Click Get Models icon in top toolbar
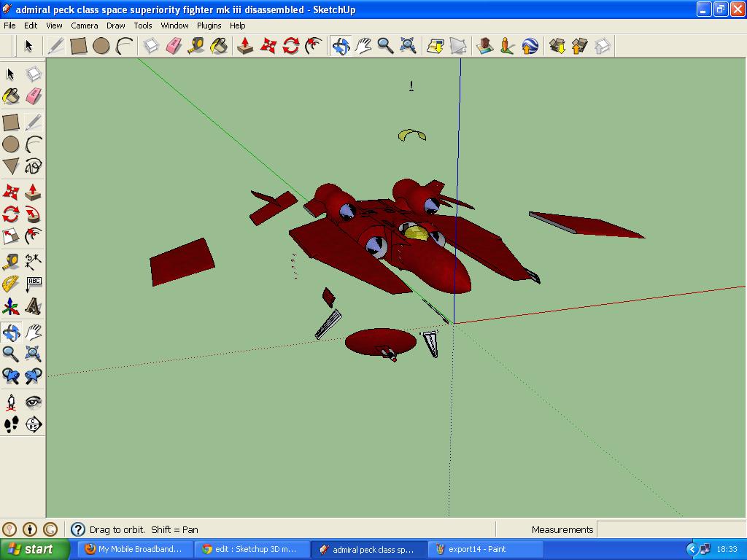The height and width of the screenshot is (560, 747). 557,46
